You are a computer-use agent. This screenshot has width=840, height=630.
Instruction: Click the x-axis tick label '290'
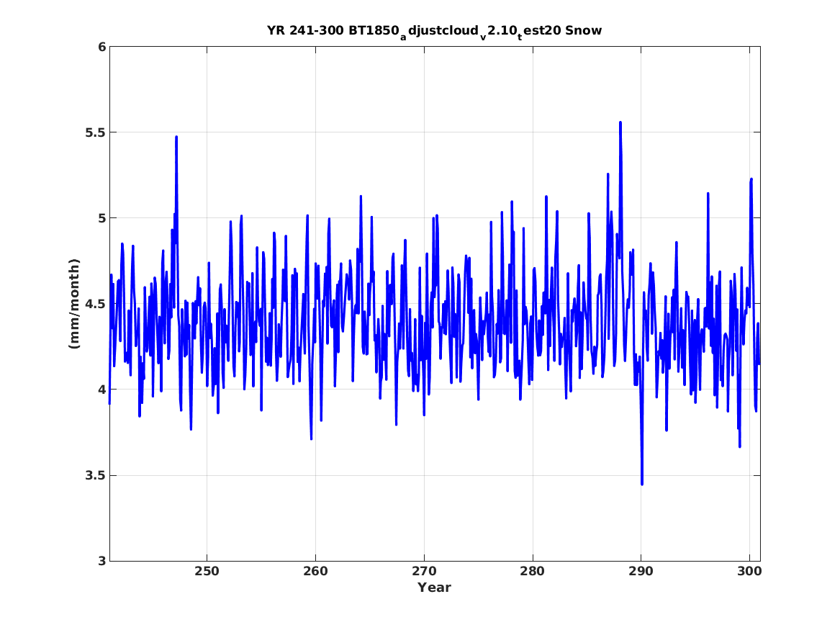[x=641, y=571]
